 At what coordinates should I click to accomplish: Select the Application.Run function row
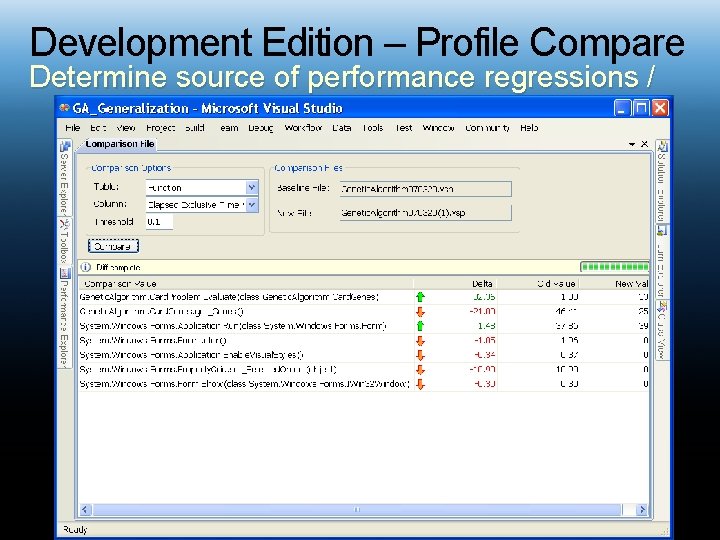tap(364, 326)
